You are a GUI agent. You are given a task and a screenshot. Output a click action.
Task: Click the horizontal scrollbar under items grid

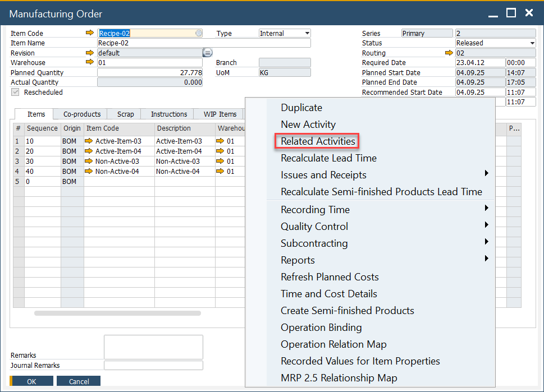[x=117, y=313]
